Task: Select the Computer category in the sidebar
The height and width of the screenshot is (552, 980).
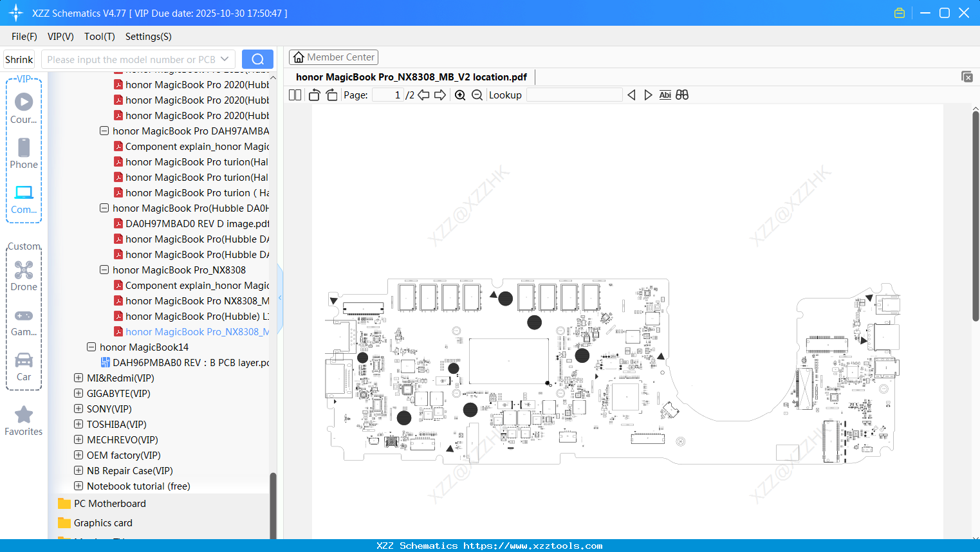Action: pyautogui.click(x=24, y=199)
